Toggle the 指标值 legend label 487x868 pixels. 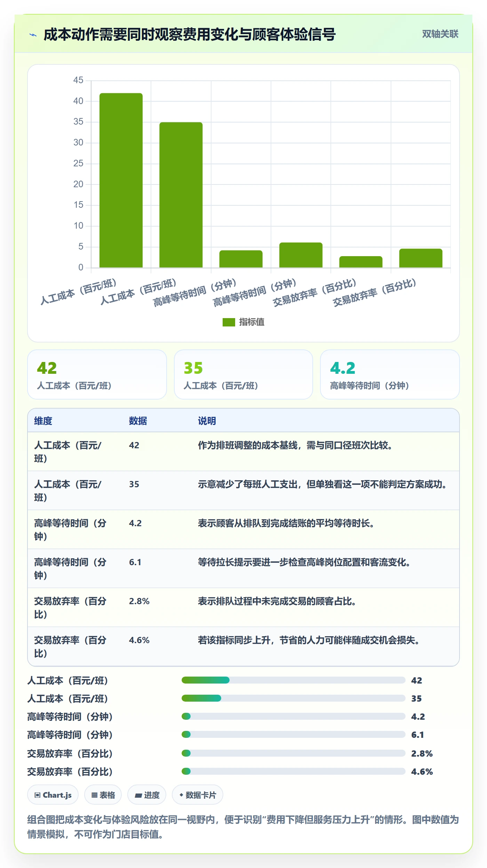(x=252, y=322)
